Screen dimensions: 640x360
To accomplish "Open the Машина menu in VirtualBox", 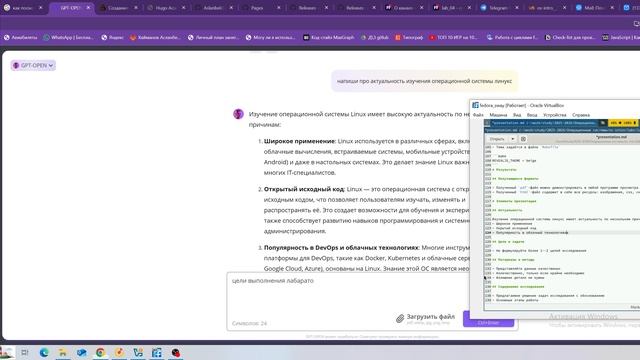I will [x=498, y=115].
